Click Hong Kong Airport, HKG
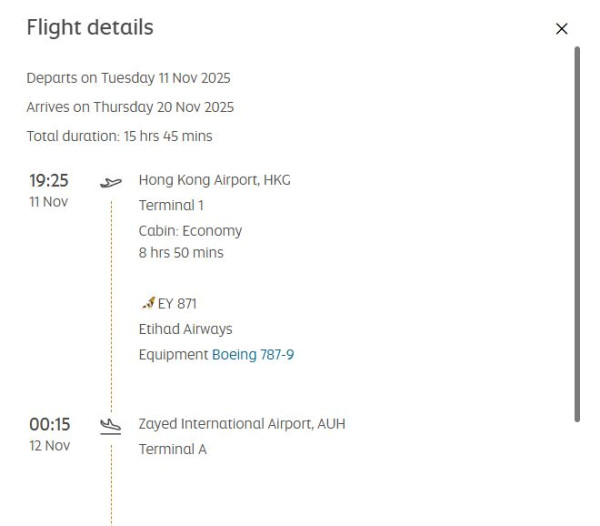600x526 pixels. click(214, 180)
